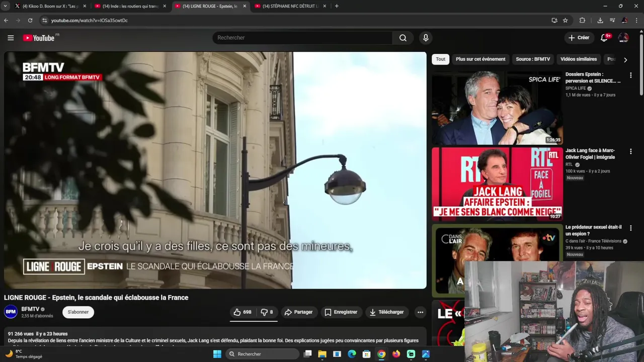Viewport: 644px width, 362px height.
Task: Select Source : BFMTV chip
Action: (533, 59)
